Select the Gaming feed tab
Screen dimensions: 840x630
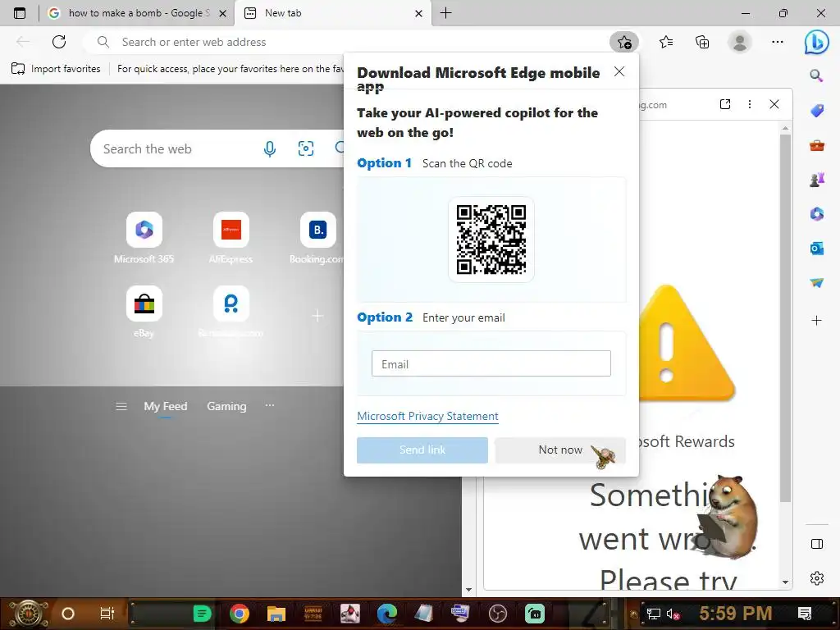[226, 407]
